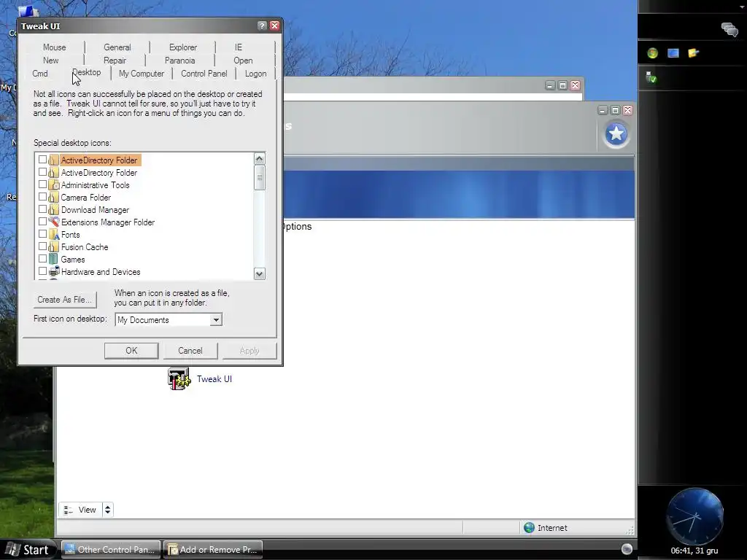
Task: Switch to the Logon tab
Action: click(x=256, y=74)
